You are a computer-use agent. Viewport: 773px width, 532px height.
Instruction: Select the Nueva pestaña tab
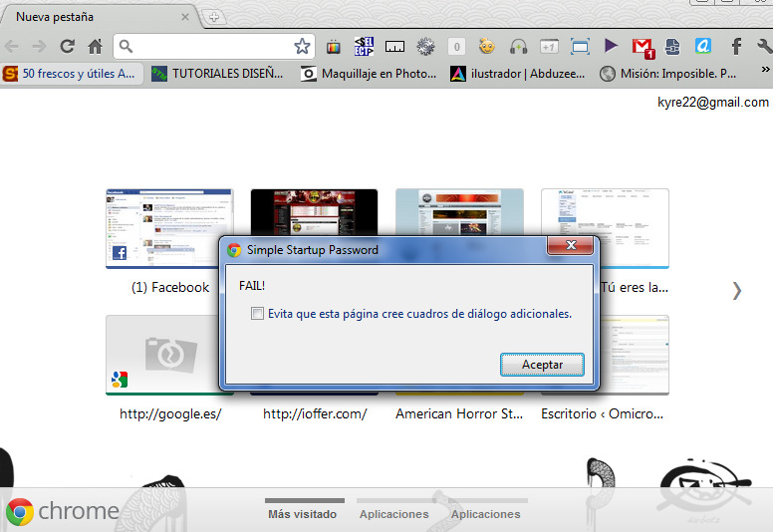pyautogui.click(x=99, y=17)
